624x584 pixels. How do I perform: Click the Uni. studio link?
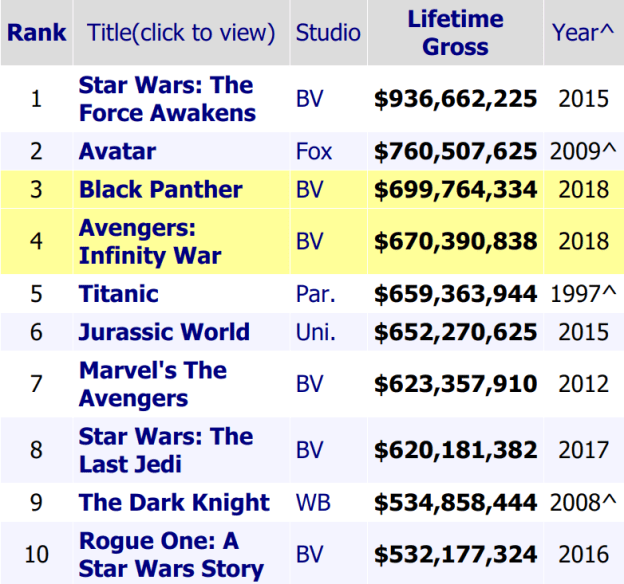click(316, 332)
